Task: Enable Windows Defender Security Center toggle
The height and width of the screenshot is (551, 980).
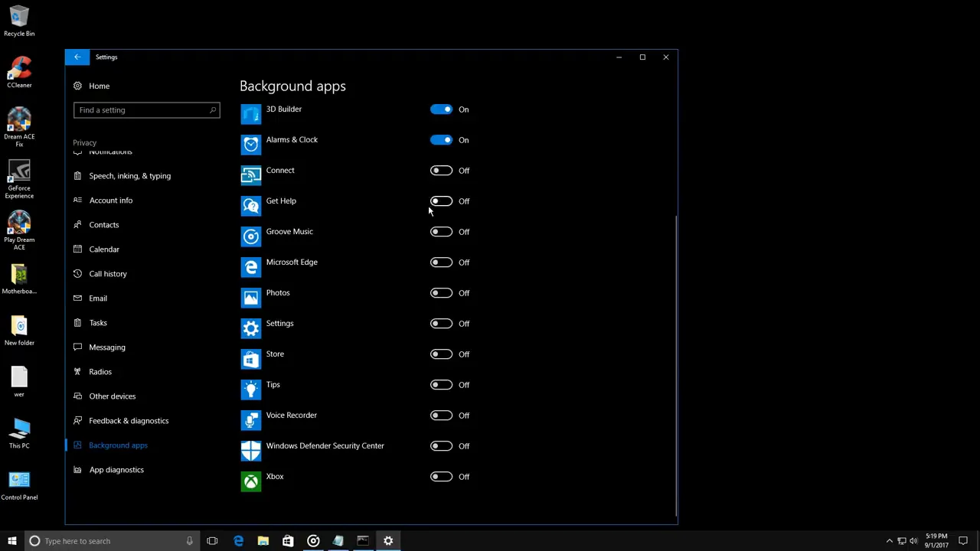Action: coord(441,446)
